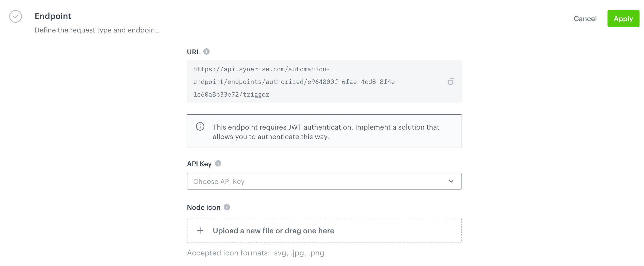Click the info icon next to URL label

(206, 51)
